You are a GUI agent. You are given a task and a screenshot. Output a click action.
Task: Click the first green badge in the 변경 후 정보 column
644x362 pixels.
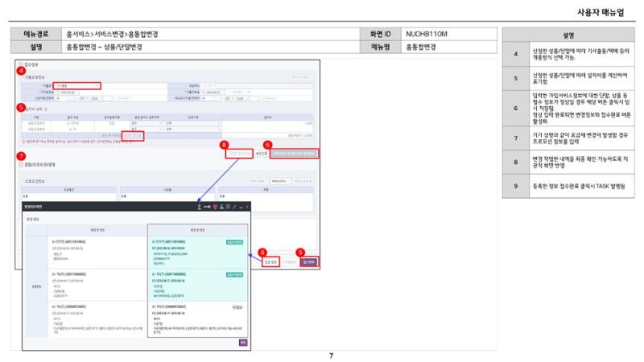[x=234, y=242]
